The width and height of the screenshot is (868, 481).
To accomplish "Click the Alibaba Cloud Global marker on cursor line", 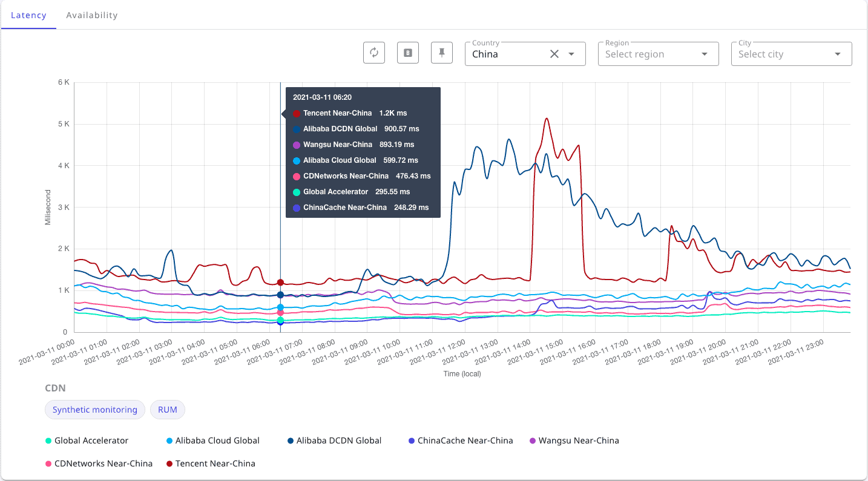I will [x=280, y=307].
